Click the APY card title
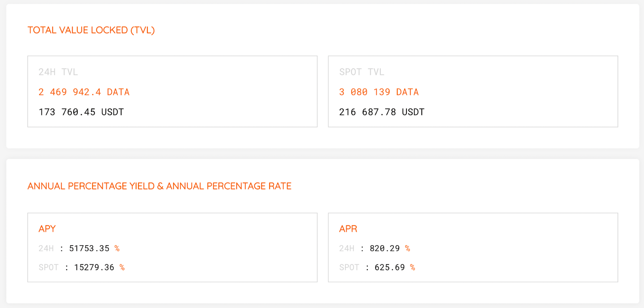The image size is (644, 308). (47, 229)
